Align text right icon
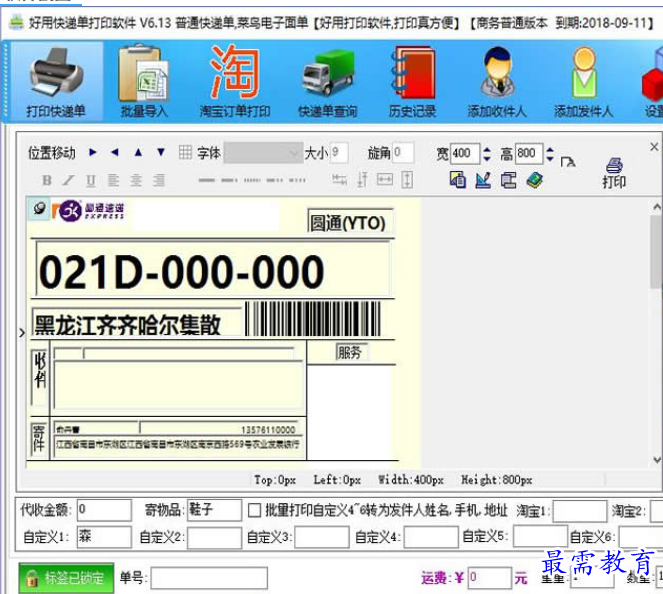Screen dimensions: 663x594 159,181
